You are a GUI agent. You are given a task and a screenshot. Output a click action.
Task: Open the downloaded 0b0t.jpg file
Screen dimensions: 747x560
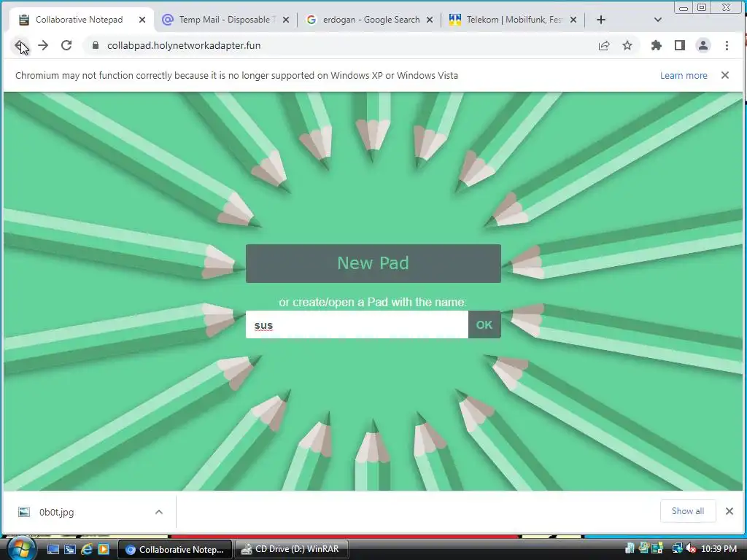56,513
